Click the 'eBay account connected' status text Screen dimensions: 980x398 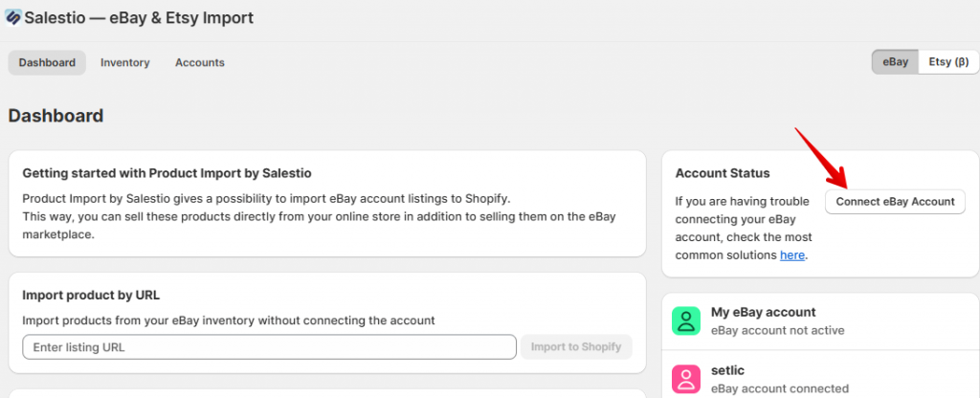pyautogui.click(x=779, y=388)
